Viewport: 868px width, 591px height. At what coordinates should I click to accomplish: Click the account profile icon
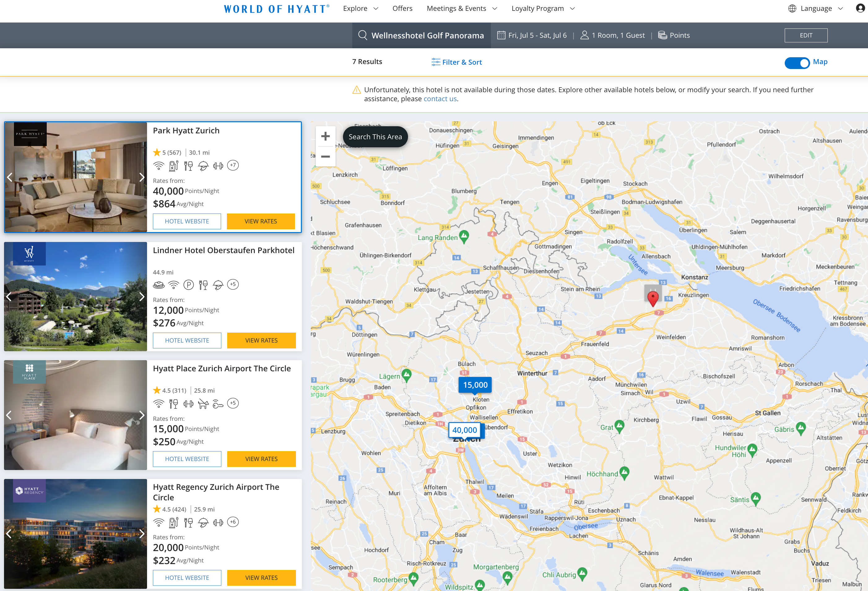(x=860, y=8)
